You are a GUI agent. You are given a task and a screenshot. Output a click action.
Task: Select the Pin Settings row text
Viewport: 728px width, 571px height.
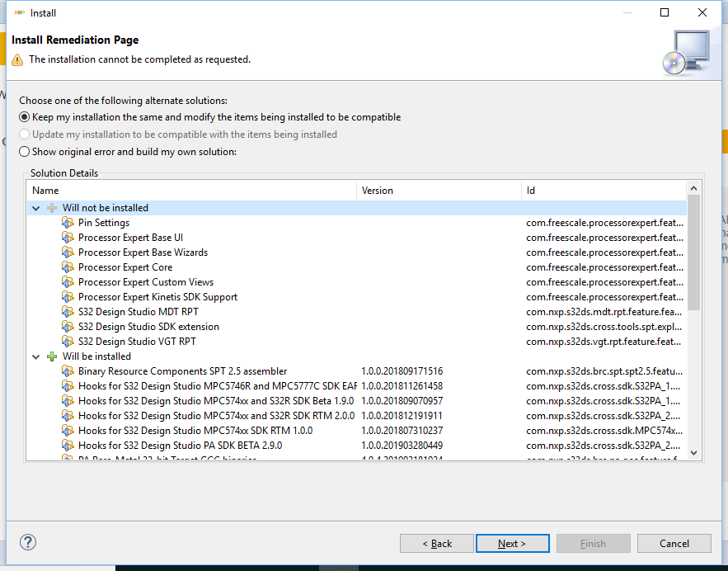click(x=104, y=223)
